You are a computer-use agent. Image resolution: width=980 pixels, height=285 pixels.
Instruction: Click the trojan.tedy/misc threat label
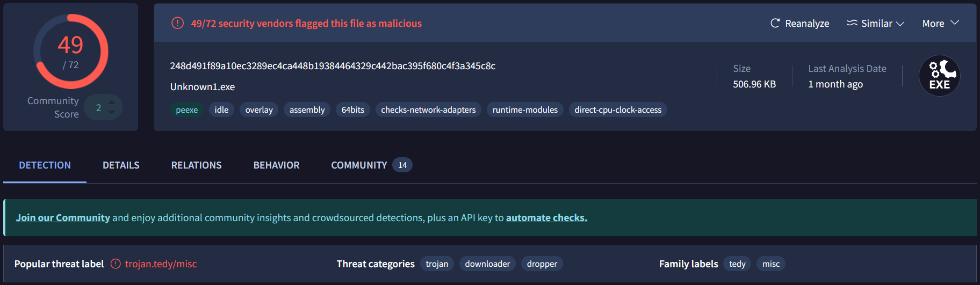(161, 264)
